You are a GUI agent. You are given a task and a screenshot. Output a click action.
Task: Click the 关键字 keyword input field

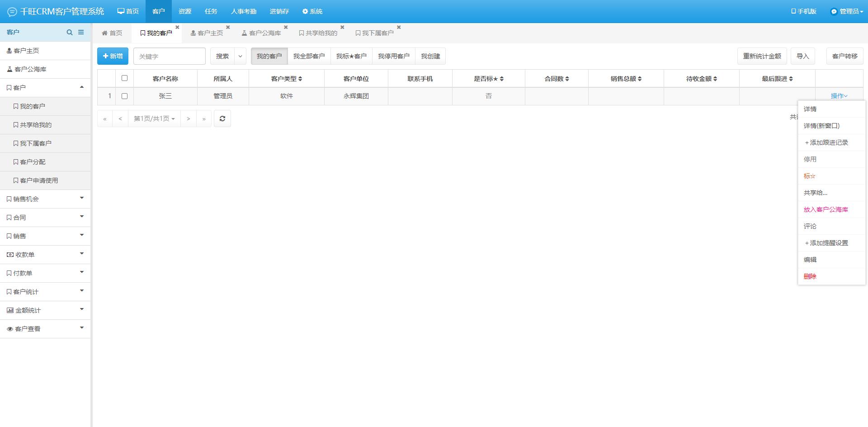(x=170, y=56)
